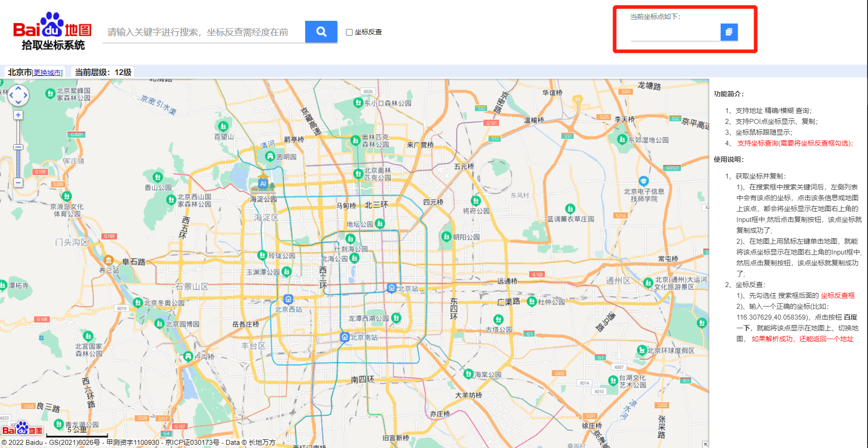
Task: Click the 北京市 current city label
Action: tap(20, 72)
